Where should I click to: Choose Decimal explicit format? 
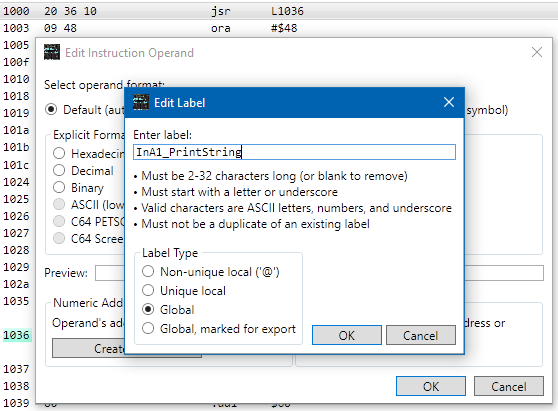pos(59,171)
